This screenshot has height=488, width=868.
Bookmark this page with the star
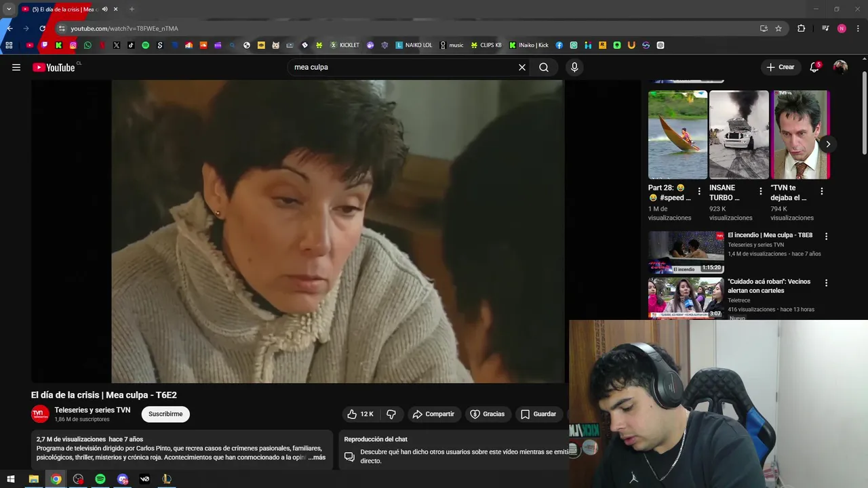[x=778, y=28]
